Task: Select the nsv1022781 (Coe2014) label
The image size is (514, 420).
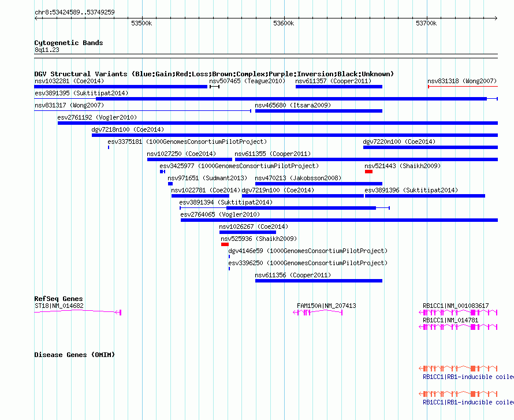Action: 206,190
